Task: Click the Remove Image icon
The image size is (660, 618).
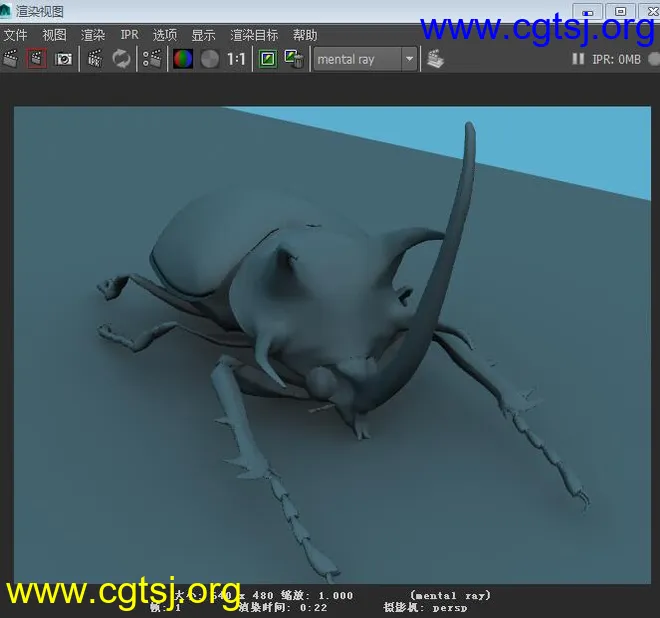Action: coord(294,59)
